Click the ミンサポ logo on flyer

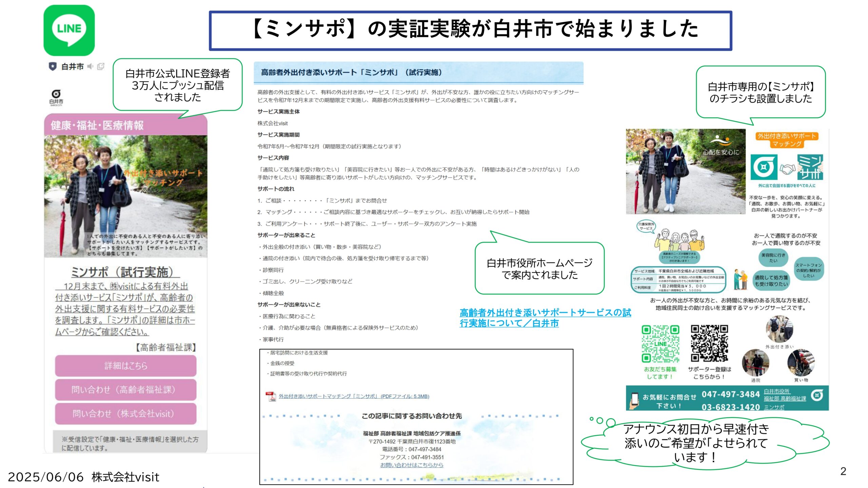810,167
